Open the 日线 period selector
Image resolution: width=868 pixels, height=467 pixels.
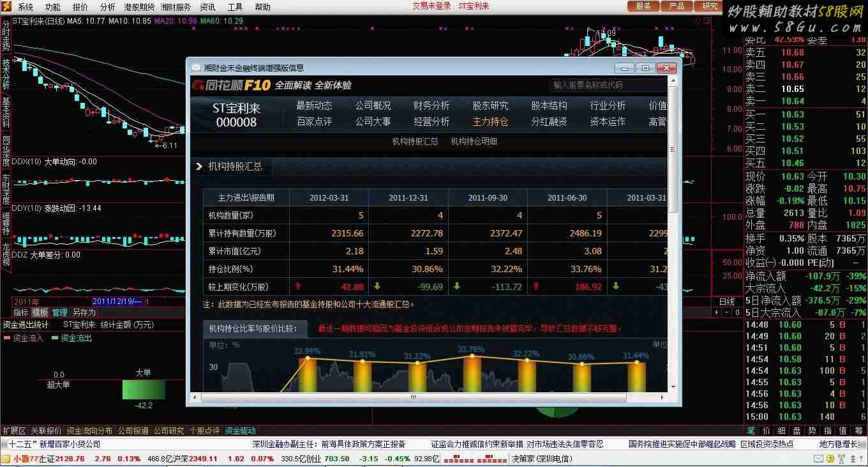pyautogui.click(x=727, y=302)
